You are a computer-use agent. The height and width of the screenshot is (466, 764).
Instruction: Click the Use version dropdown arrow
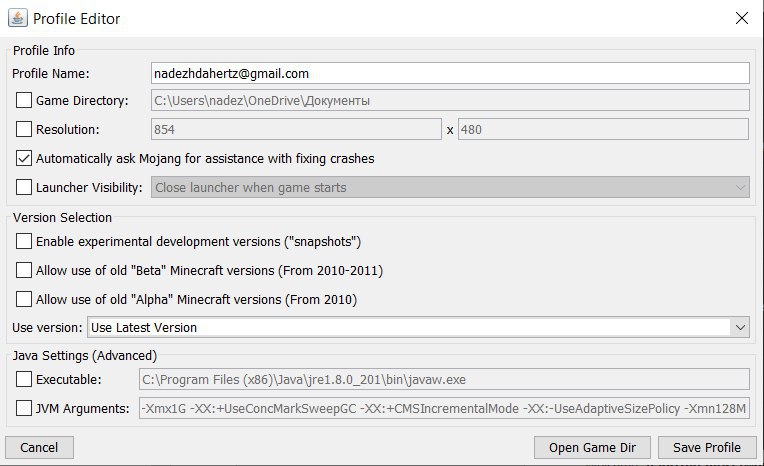[740, 327]
